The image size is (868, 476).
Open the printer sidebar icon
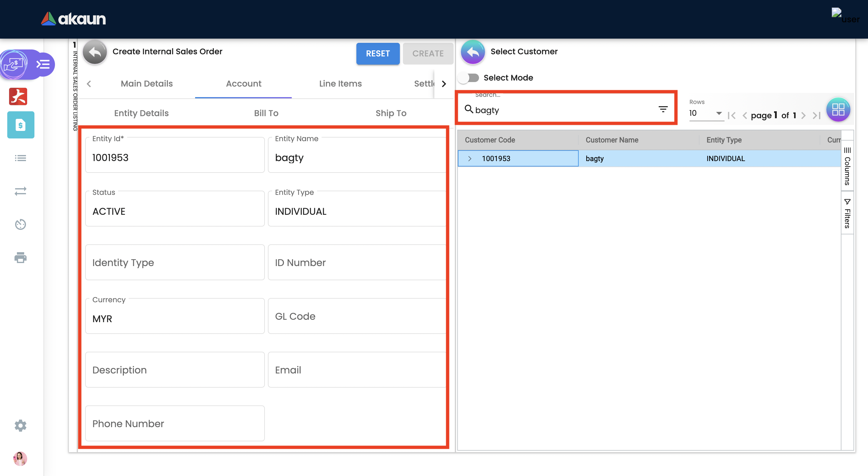click(x=21, y=258)
